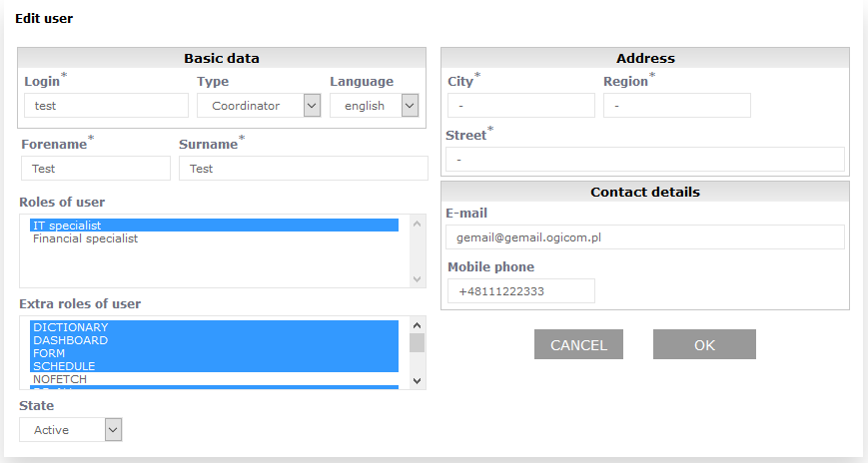Click the City input field
Image resolution: width=868 pixels, height=463 pixels.
[x=520, y=106]
